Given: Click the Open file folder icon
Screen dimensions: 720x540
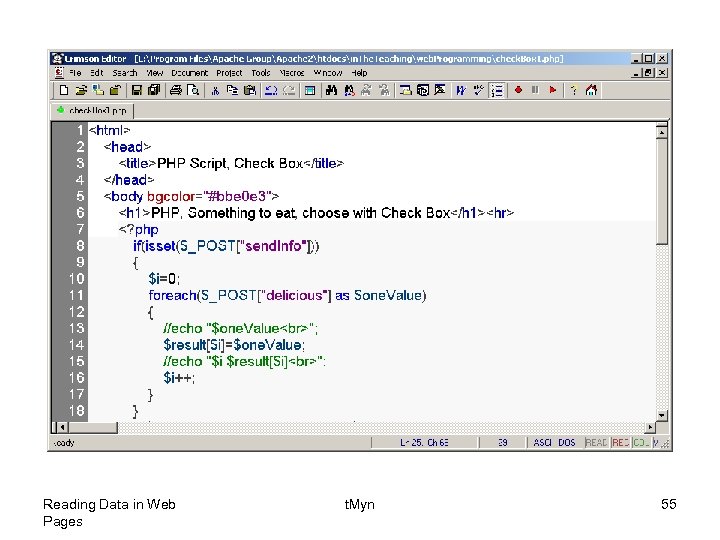Looking at the screenshot, I should tap(81, 90).
